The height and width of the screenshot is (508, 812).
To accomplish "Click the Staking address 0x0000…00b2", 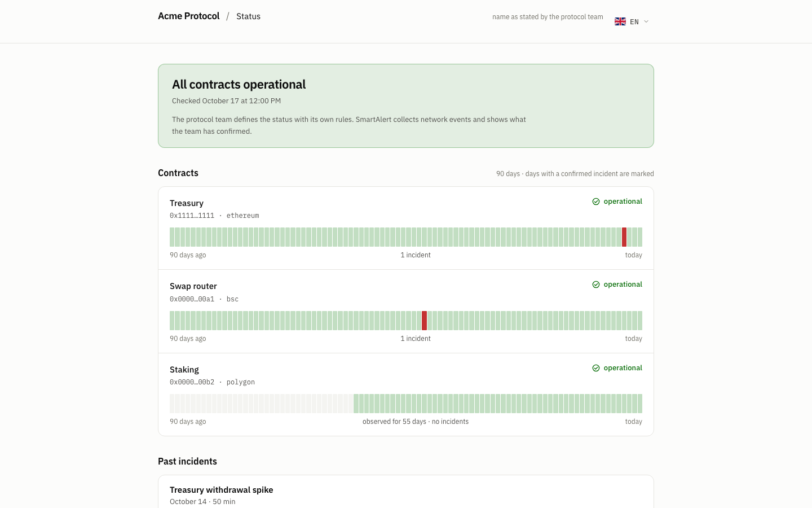I will coord(192,382).
